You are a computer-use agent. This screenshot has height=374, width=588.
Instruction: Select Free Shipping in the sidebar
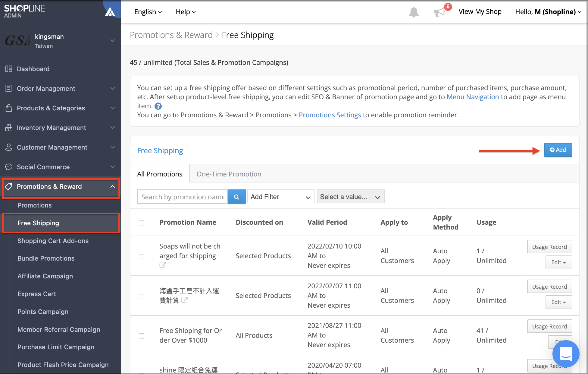[38, 223]
